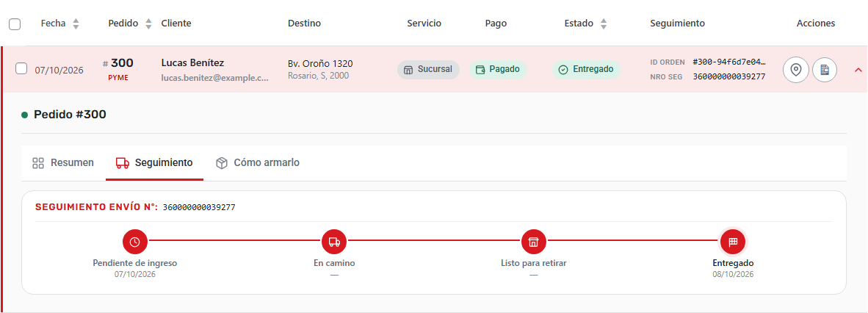
Task: Click the Pedido #300 heading
Action: click(70, 115)
